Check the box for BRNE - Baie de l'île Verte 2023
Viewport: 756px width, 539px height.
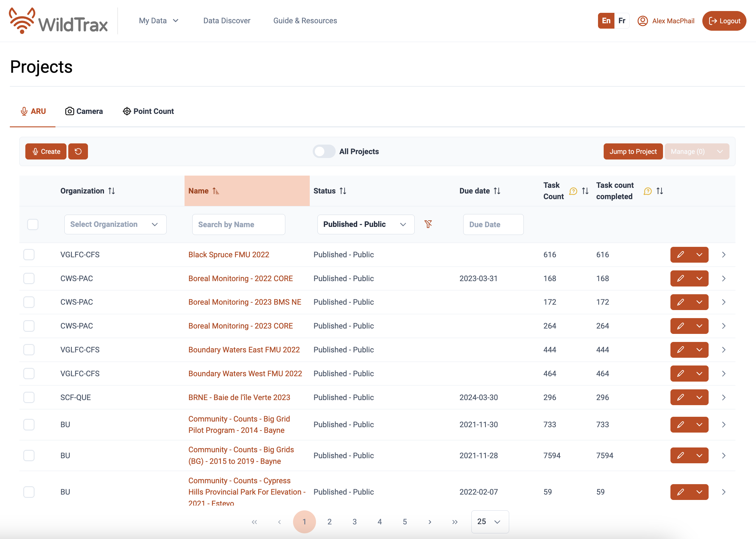click(x=29, y=397)
